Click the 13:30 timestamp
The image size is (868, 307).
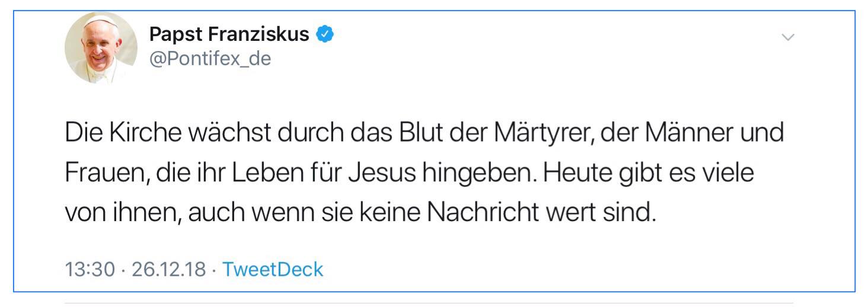point(90,269)
